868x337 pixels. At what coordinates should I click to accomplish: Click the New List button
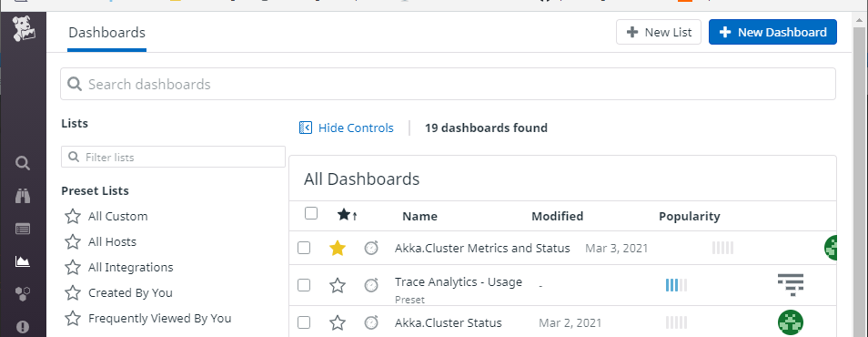tap(659, 32)
